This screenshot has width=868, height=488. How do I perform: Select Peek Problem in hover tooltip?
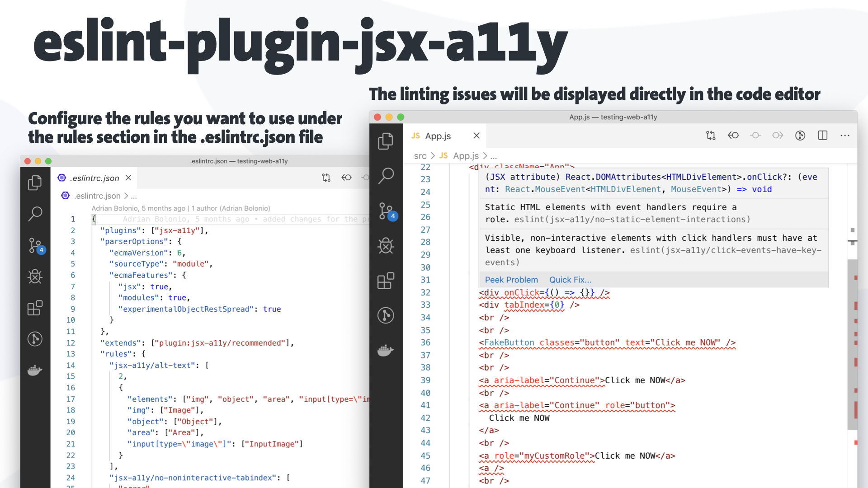coord(511,279)
